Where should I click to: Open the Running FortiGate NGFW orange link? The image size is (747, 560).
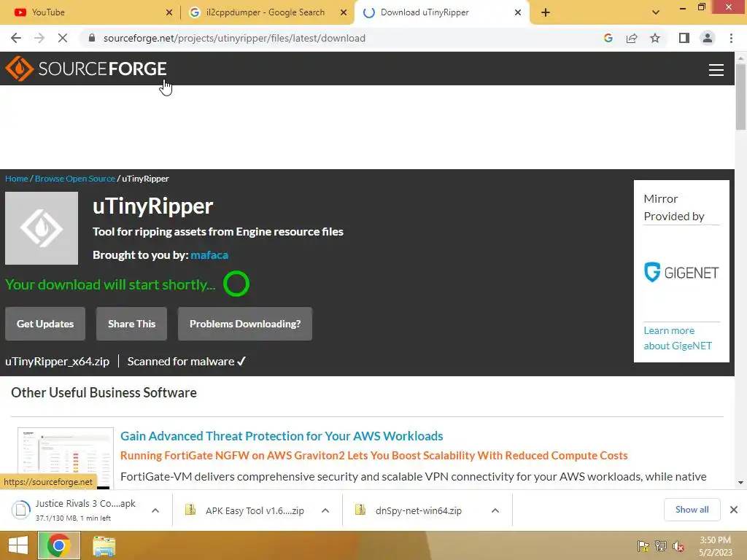click(x=374, y=456)
